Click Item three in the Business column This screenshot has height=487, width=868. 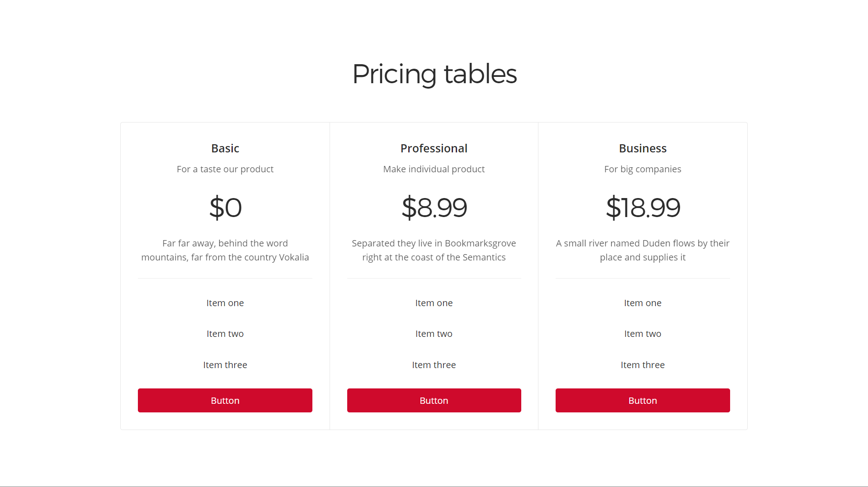point(642,365)
